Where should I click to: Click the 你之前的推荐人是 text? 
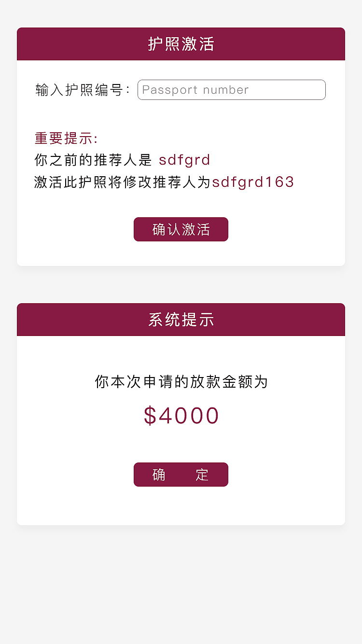tap(93, 160)
